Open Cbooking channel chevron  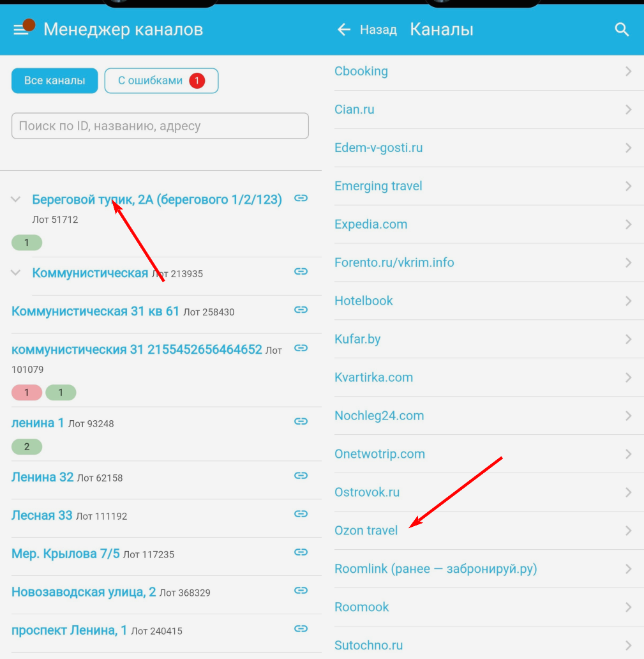(x=628, y=71)
